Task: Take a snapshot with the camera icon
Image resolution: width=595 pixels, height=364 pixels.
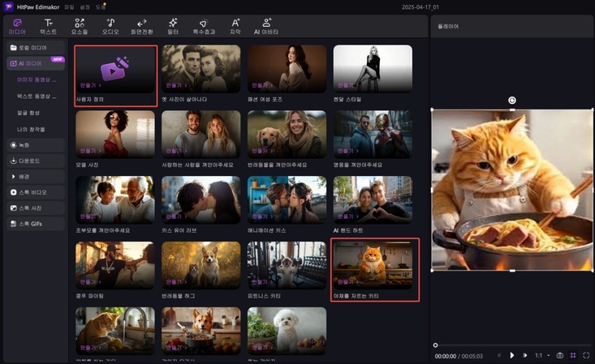Action: point(559,355)
